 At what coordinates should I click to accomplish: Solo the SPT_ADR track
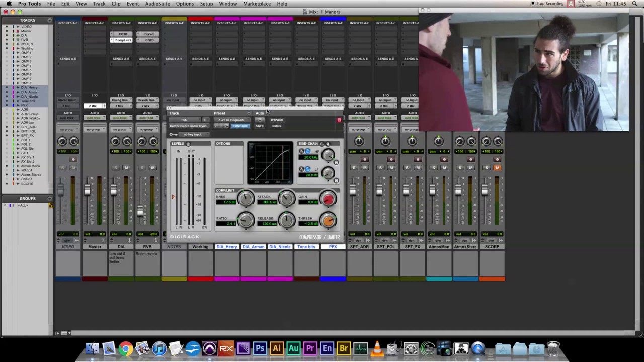pyautogui.click(x=354, y=168)
